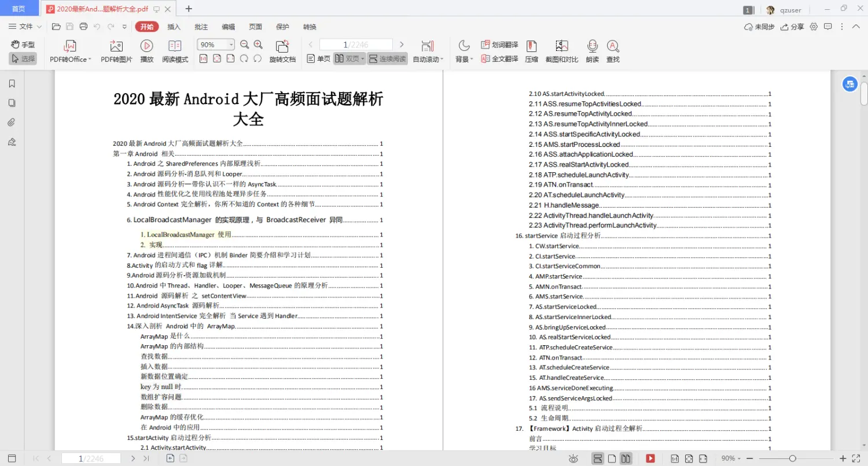Set actual size 1:1 in ribbon
The image size is (868, 466).
click(204, 58)
